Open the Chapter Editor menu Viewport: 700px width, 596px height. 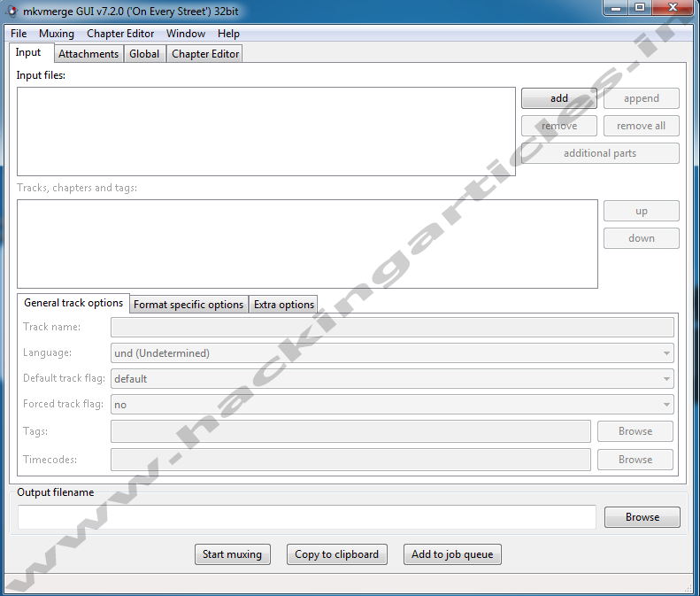tap(120, 34)
